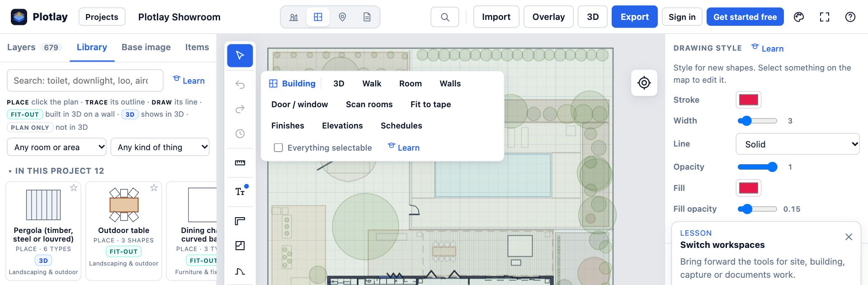The image size is (868, 285).
Task: Switch to the documents workspace icon
Action: (x=367, y=17)
